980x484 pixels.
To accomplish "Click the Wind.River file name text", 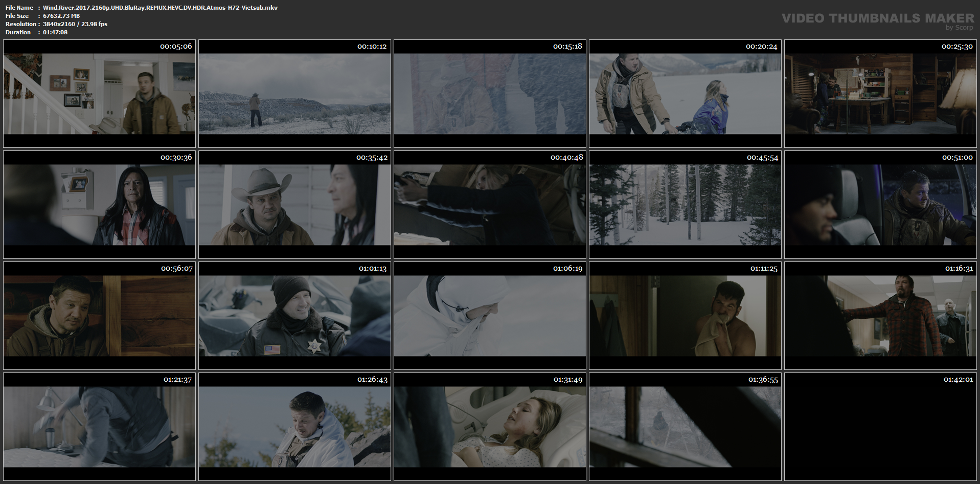I will click(x=160, y=8).
